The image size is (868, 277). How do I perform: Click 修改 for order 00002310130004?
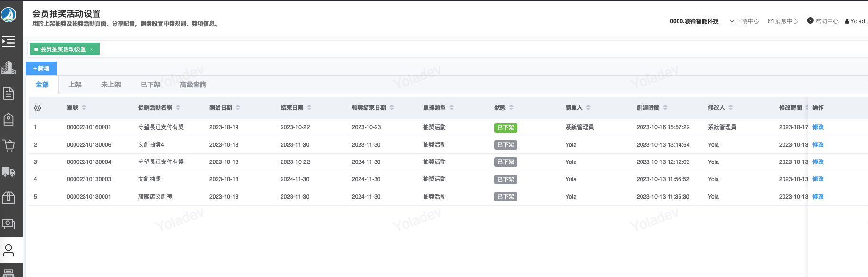click(818, 162)
